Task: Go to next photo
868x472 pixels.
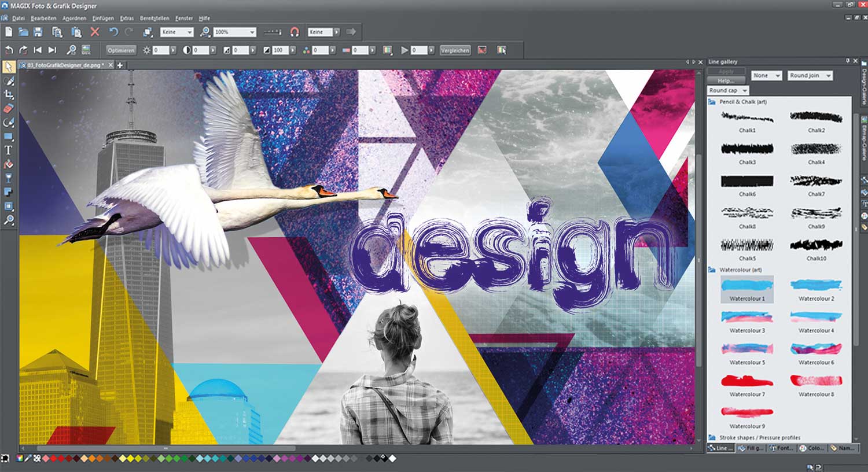Action: point(52,50)
